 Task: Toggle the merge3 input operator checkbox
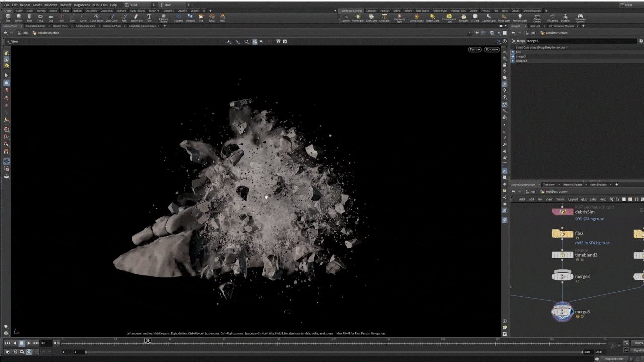point(513,56)
